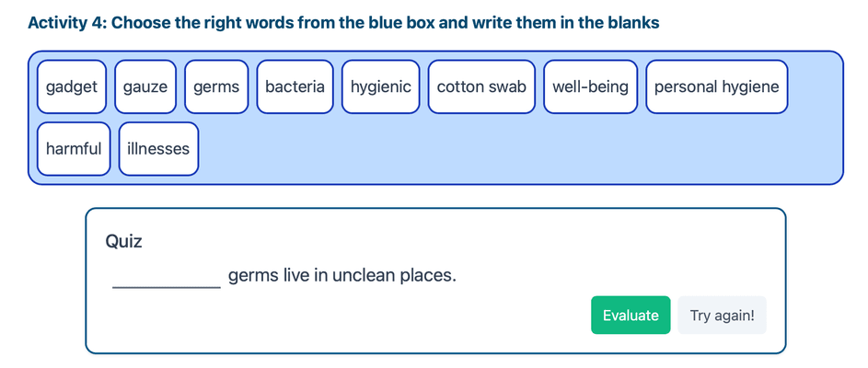Click the 'Quiz' title in the card
Image resolution: width=868 pixels, height=368 pixels.
[123, 241]
